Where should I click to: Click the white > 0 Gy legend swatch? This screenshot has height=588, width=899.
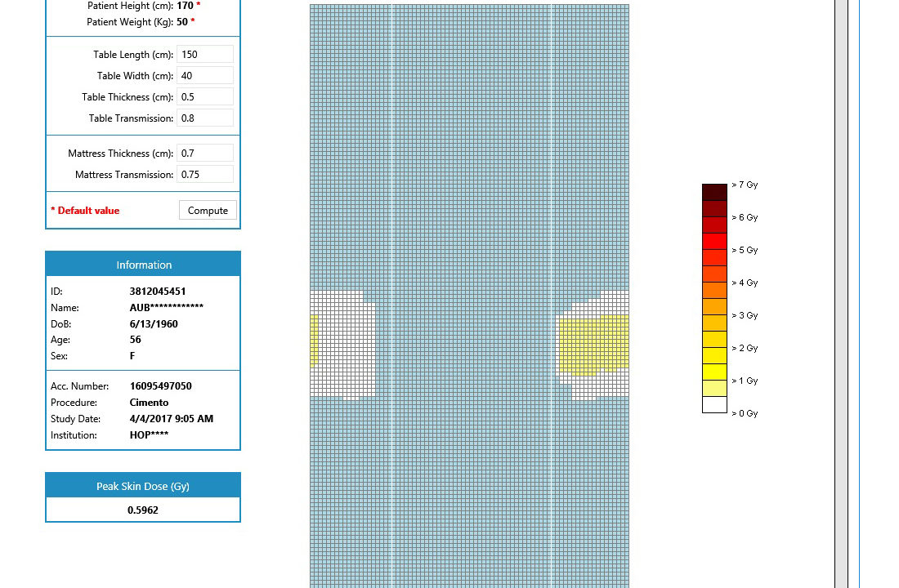click(x=714, y=405)
